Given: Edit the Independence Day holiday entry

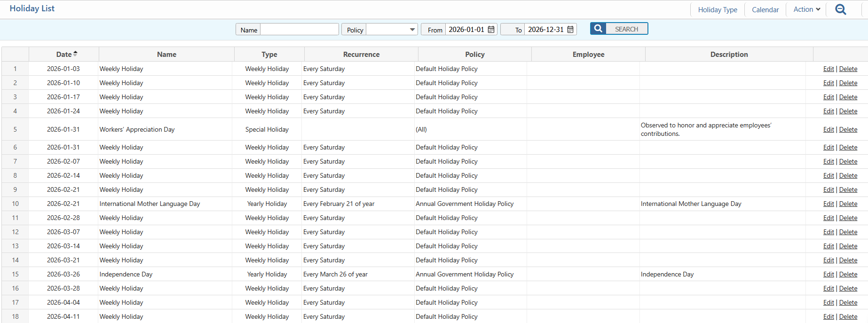Looking at the screenshot, I should tap(828, 274).
